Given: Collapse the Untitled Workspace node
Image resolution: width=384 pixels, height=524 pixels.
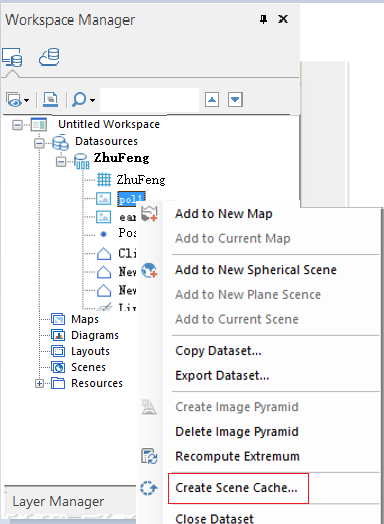Looking at the screenshot, I should pos(17,125).
